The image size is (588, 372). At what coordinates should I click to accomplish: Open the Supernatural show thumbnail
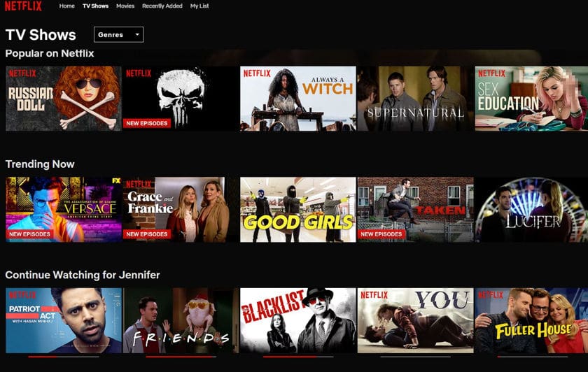[x=416, y=99]
